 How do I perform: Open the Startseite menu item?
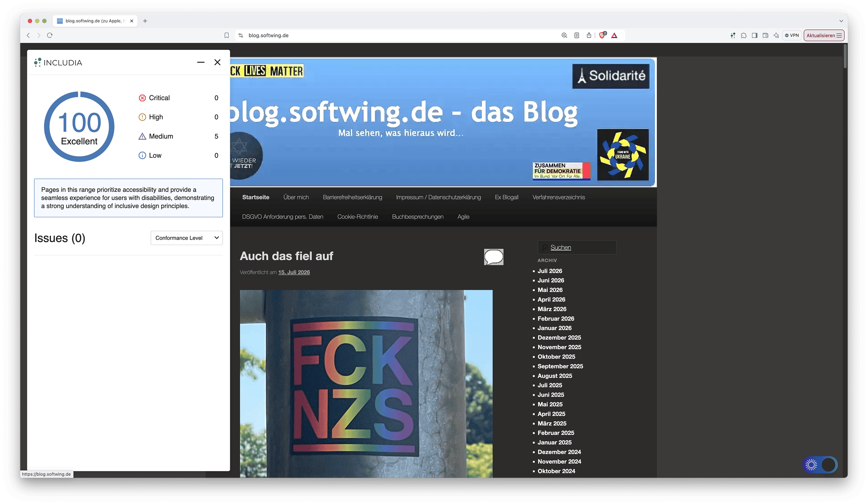click(x=256, y=197)
